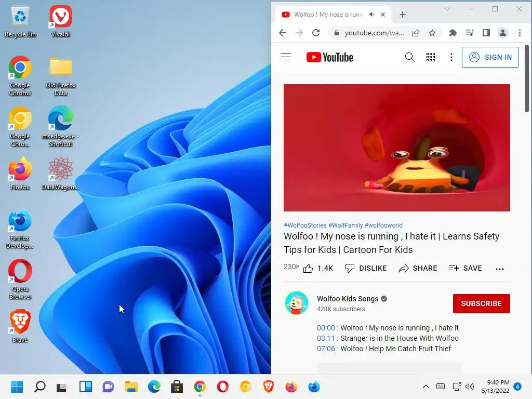532x399 pixels.
Task: Open YouTube search magnifier icon
Action: 409,57
